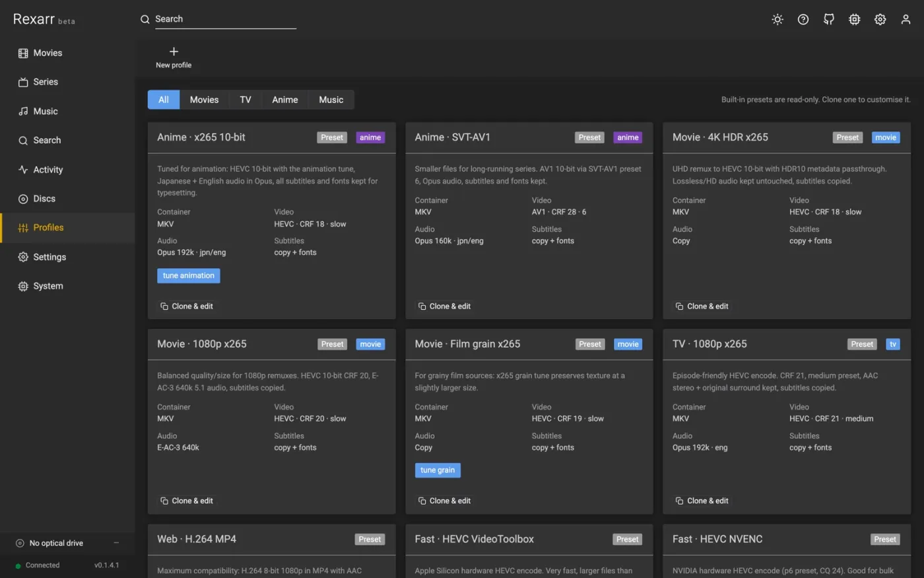This screenshot has width=924, height=578.
Task: Clone & edit the Anime SVT-AV1 preset
Action: point(444,307)
